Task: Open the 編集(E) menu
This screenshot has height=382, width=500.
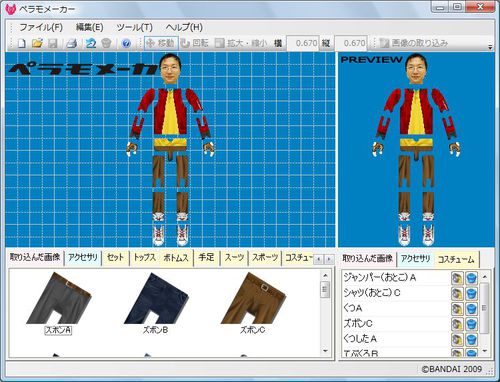Action: click(x=89, y=27)
